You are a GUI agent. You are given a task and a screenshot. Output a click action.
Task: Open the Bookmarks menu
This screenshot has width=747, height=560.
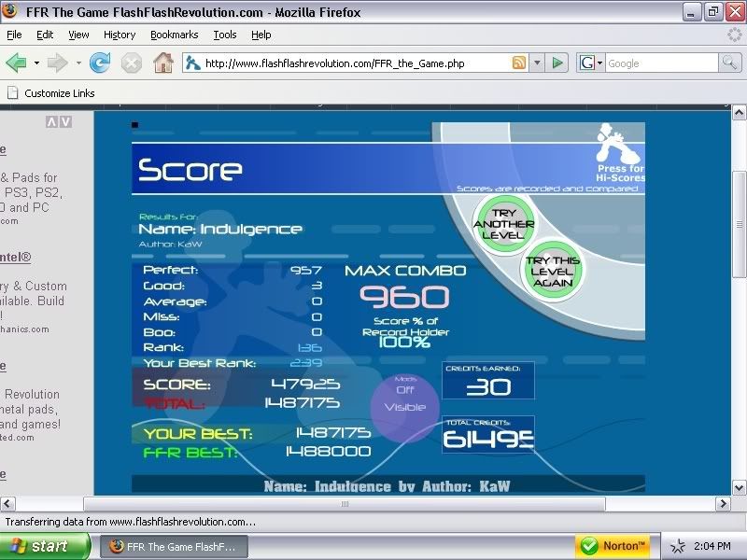point(174,35)
